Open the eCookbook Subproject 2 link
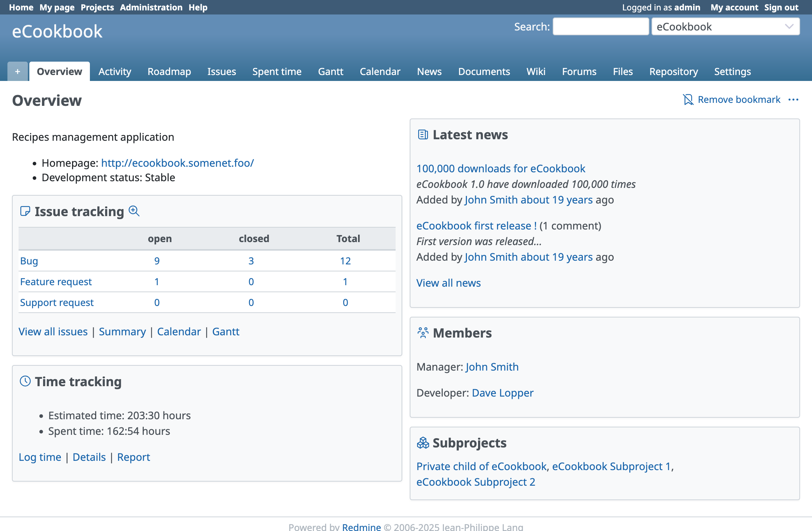 (x=475, y=482)
